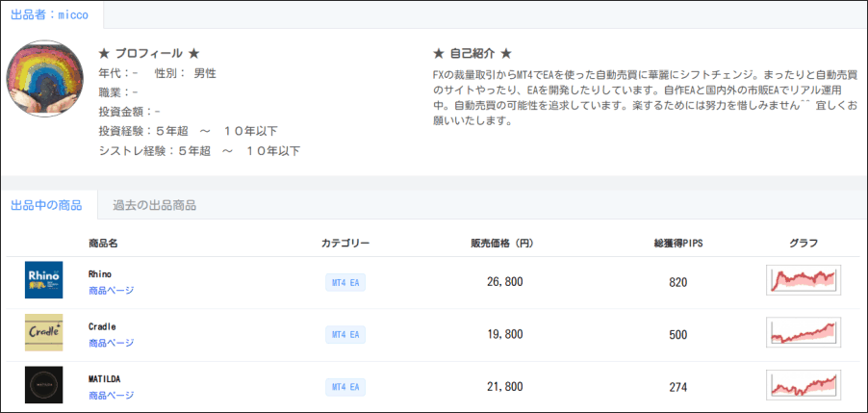Open the MATILDA performance graph thumbnail
The width and height of the screenshot is (868, 413).
[804, 386]
